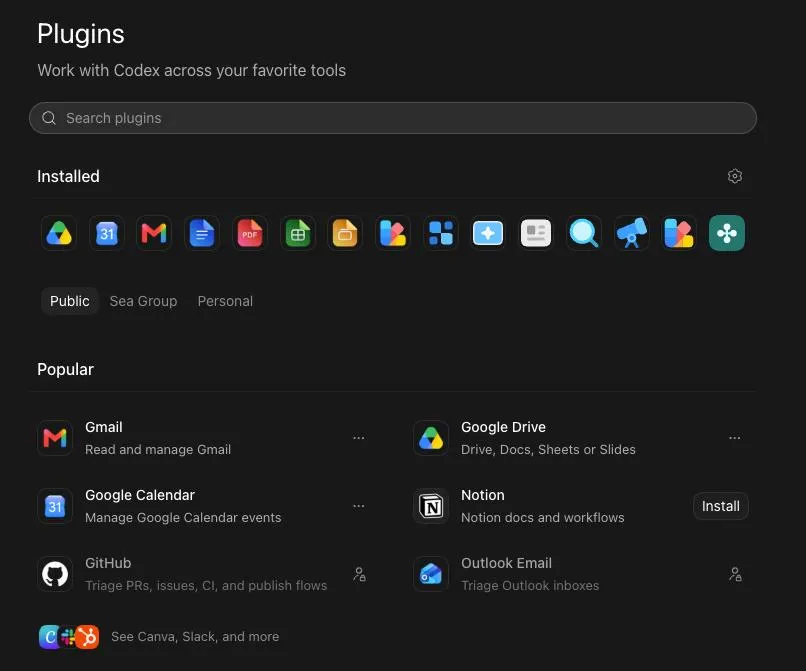
Task: Click the Notion plugin title
Action: [483, 495]
